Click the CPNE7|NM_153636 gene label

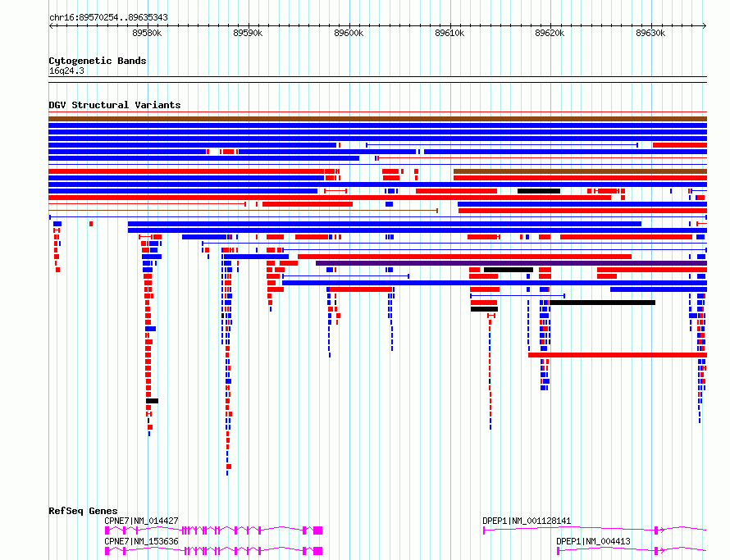(142, 541)
